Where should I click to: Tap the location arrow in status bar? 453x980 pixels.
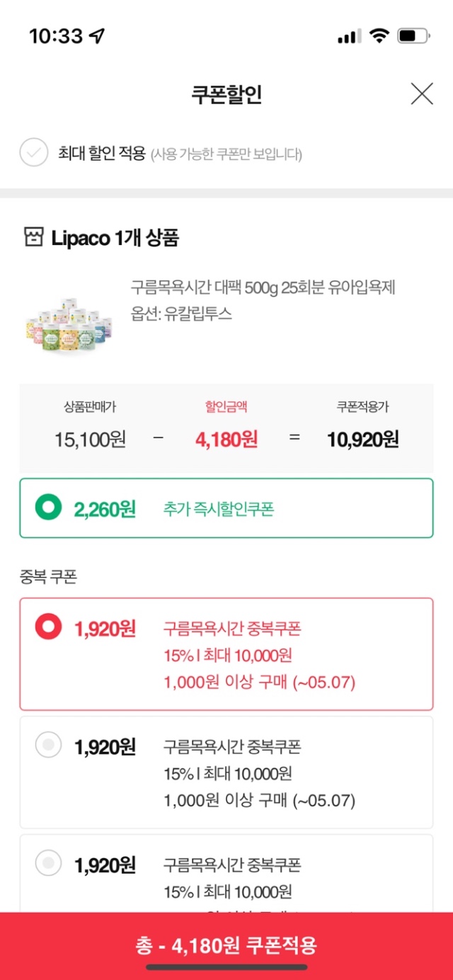[x=97, y=36]
